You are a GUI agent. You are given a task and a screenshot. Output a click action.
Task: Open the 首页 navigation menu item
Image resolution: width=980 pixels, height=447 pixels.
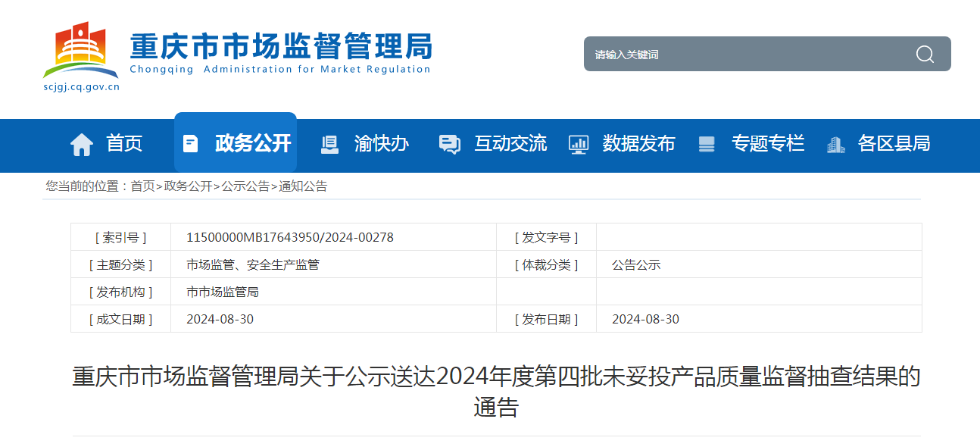pos(124,143)
